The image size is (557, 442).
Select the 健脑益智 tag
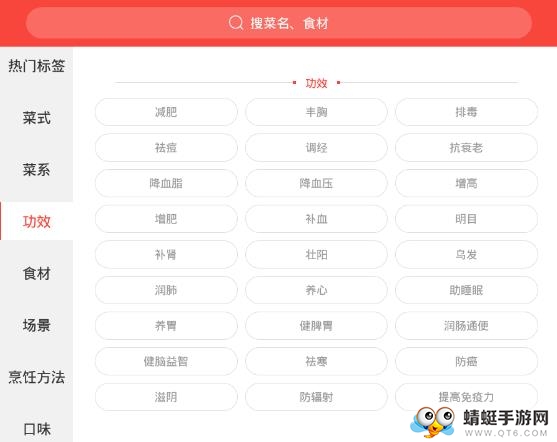click(x=166, y=361)
